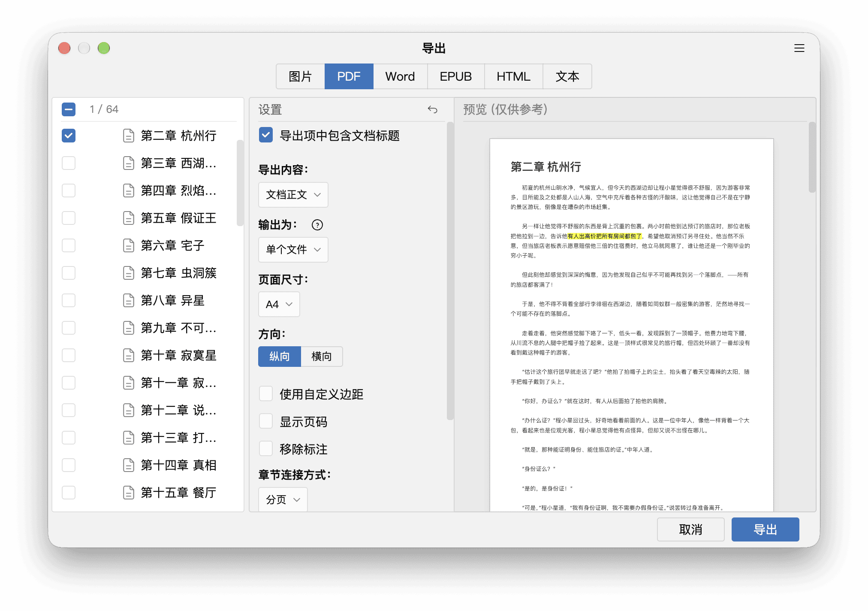Click the document icon of 第十五章 餐厅

coord(128,493)
